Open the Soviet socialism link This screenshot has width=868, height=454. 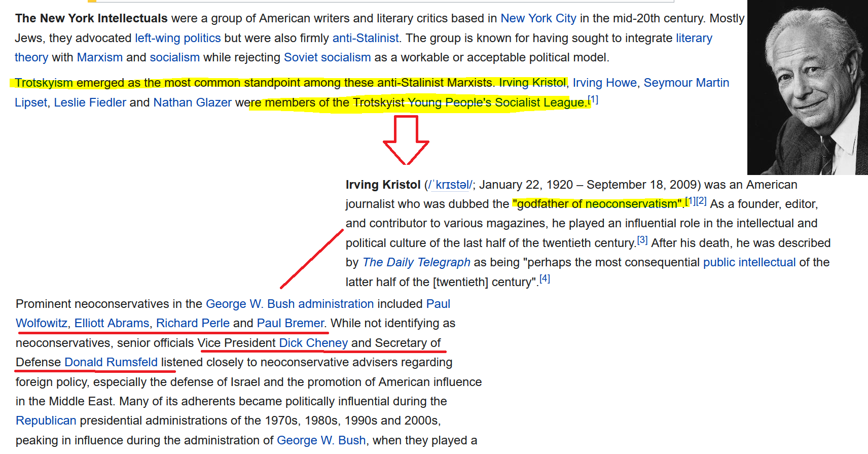click(x=328, y=57)
